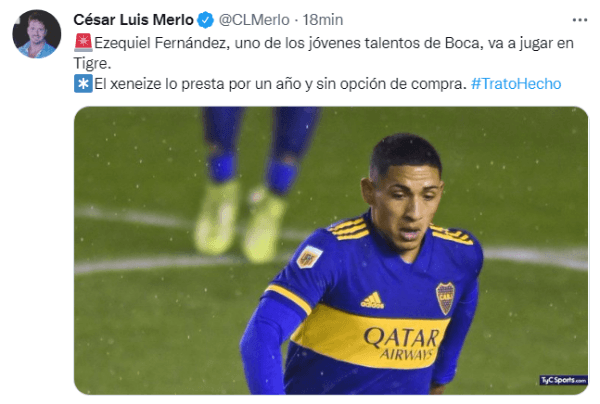Click the blue asterisk emoji
This screenshot has height=404, width=600.
(x=83, y=83)
